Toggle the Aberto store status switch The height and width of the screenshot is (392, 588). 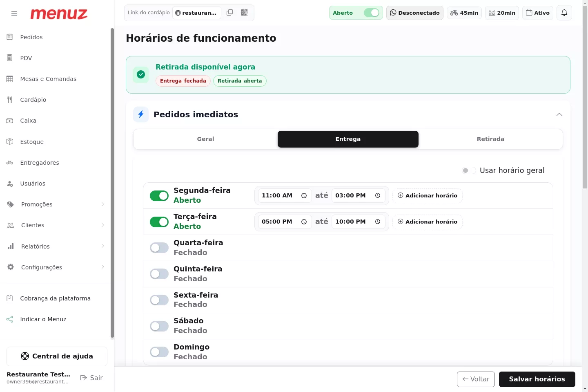pyautogui.click(x=372, y=13)
